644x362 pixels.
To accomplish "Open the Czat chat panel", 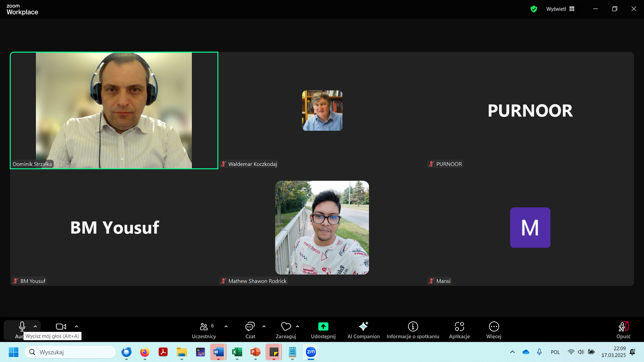I will 250,330.
